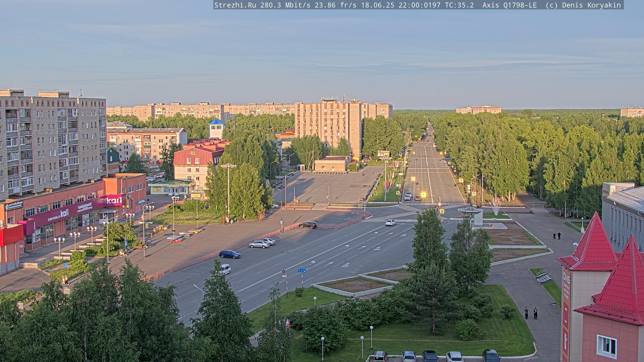Viewport: 644px width, 362px height.
Task: Click the 23.86 fr/s frame rate value
Action: 335,5
